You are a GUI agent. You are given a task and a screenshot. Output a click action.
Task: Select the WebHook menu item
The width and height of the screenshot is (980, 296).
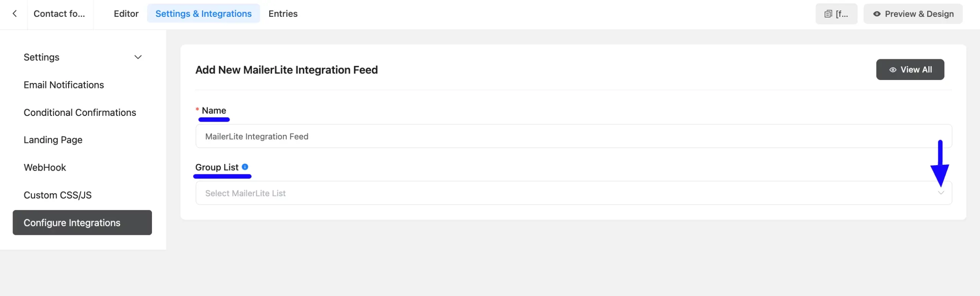click(45, 168)
